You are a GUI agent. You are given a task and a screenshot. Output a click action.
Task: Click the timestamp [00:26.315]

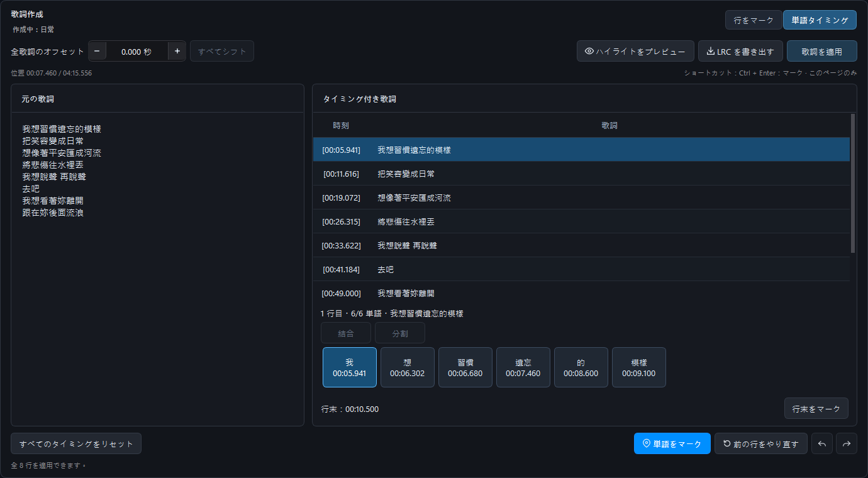pyautogui.click(x=342, y=221)
